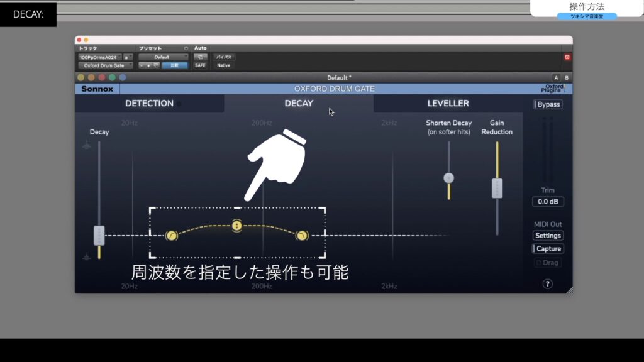The width and height of the screenshot is (644, 362).
Task: Click the 'Default *' preset name title
Action: click(339, 77)
